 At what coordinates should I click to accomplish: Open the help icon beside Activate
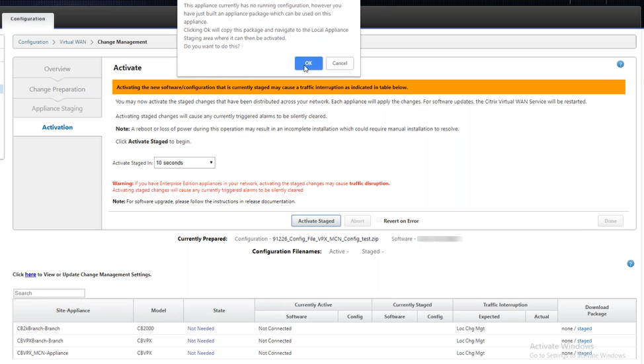point(620,64)
